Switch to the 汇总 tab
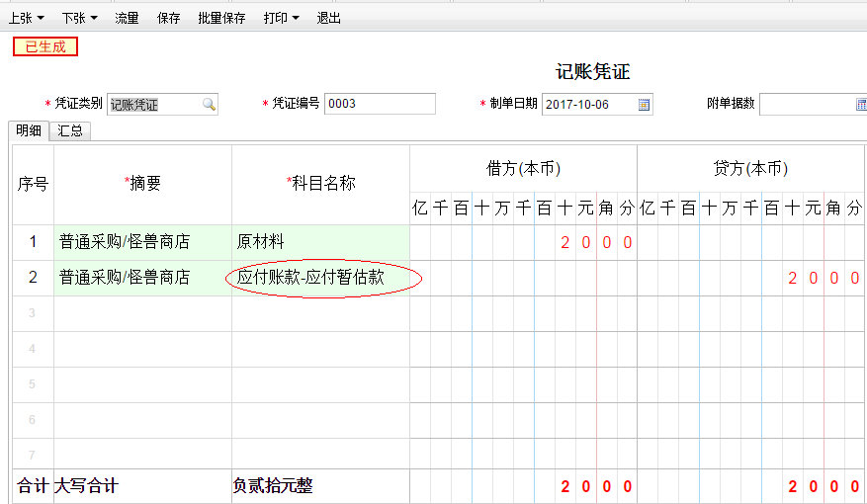This screenshot has width=867, height=504. 69,131
